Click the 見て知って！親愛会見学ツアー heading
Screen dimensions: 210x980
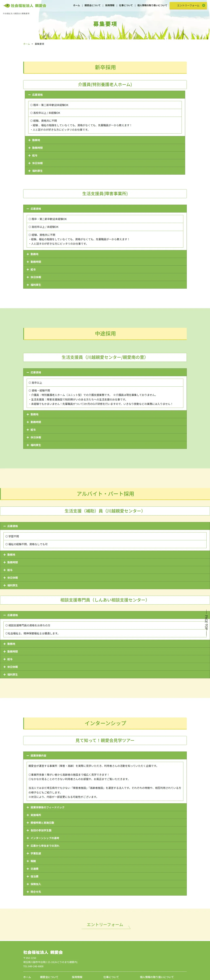point(105,740)
